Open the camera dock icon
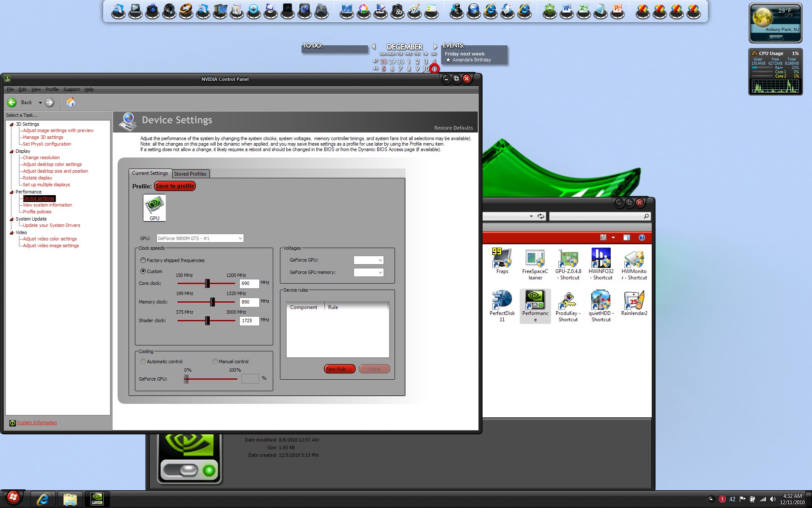The image size is (812, 508). [x=152, y=11]
